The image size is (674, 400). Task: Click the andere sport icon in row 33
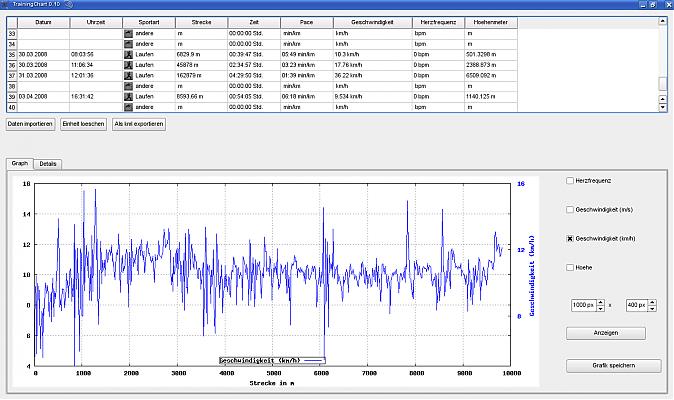[x=128, y=34]
